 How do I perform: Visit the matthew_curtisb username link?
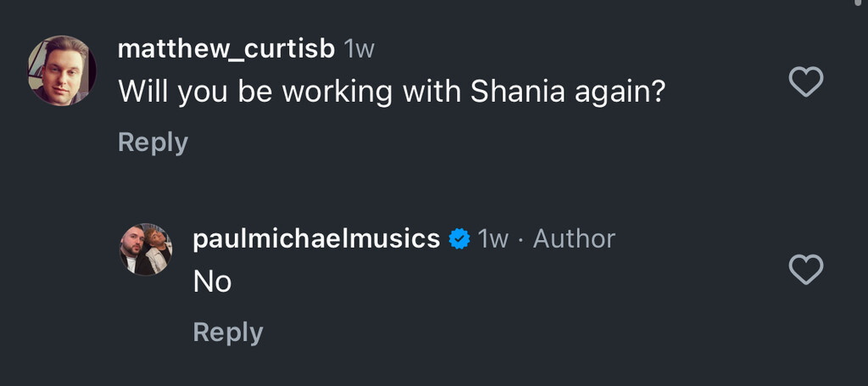pos(226,48)
